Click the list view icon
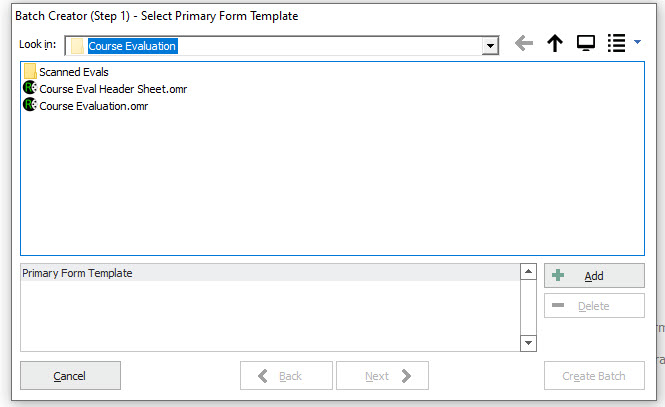 coord(616,43)
